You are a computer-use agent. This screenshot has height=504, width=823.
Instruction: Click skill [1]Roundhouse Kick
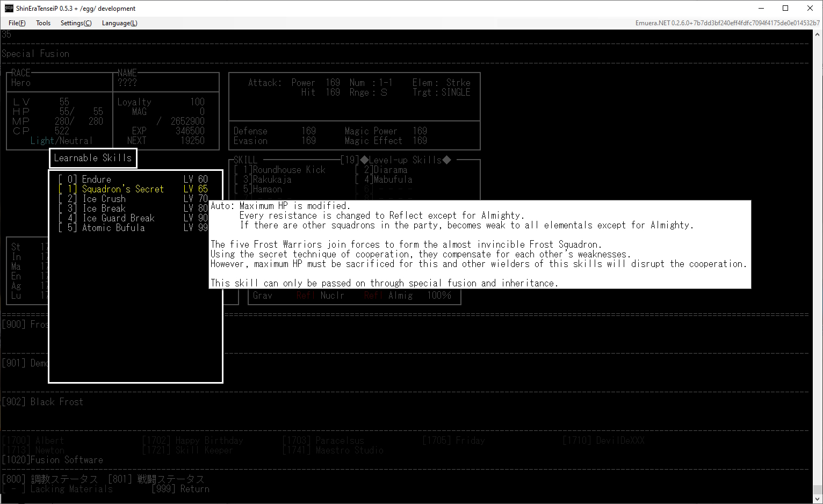pos(280,170)
